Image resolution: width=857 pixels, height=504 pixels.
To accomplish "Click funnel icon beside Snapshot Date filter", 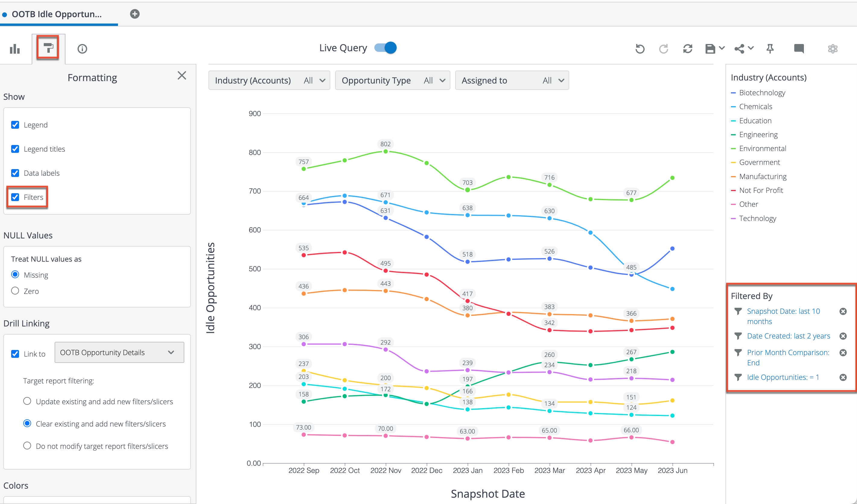I will pyautogui.click(x=738, y=311).
